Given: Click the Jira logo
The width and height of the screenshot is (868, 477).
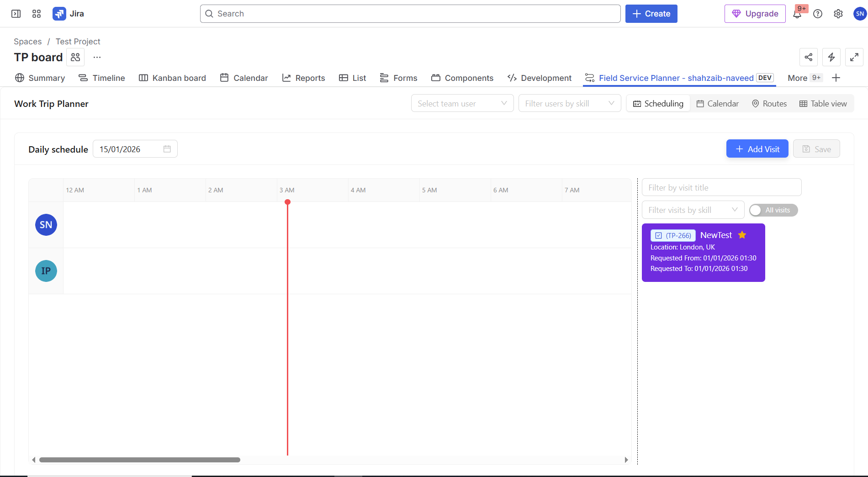Looking at the screenshot, I should pyautogui.click(x=69, y=14).
